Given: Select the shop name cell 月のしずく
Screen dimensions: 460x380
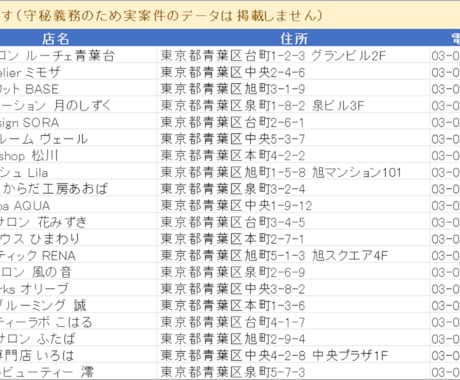Looking at the screenshot, I should click(x=78, y=105).
